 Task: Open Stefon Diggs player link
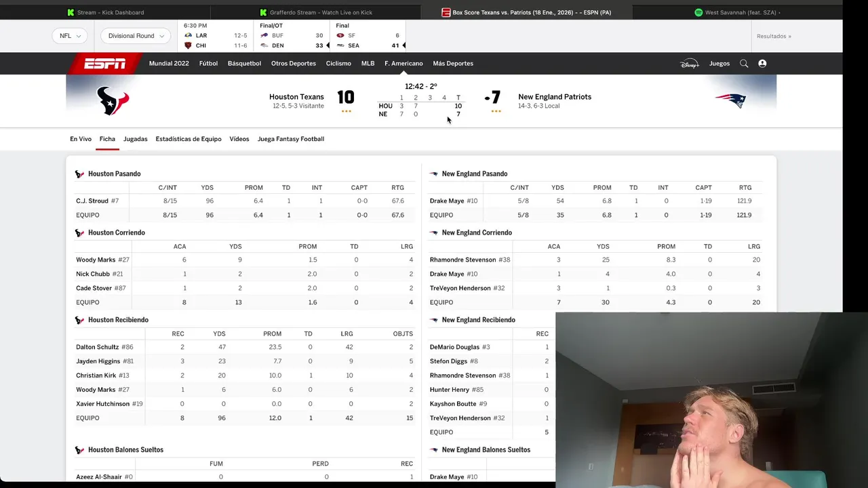point(448,362)
